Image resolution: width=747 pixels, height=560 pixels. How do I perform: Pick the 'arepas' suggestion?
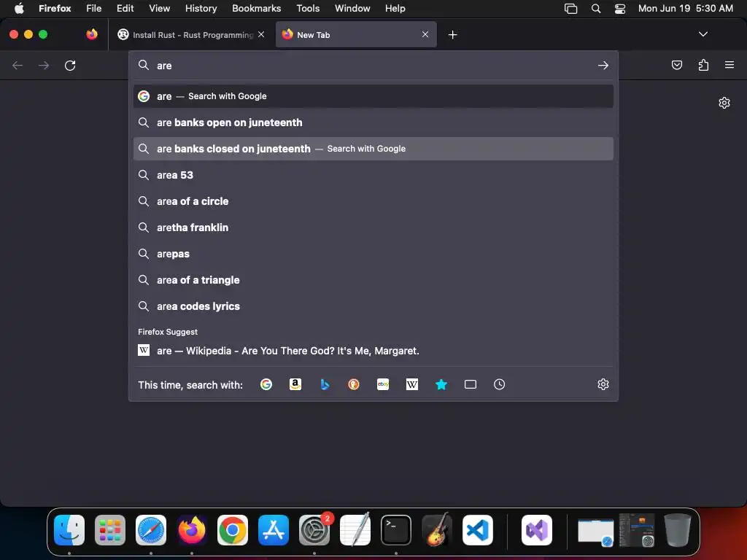(x=373, y=254)
